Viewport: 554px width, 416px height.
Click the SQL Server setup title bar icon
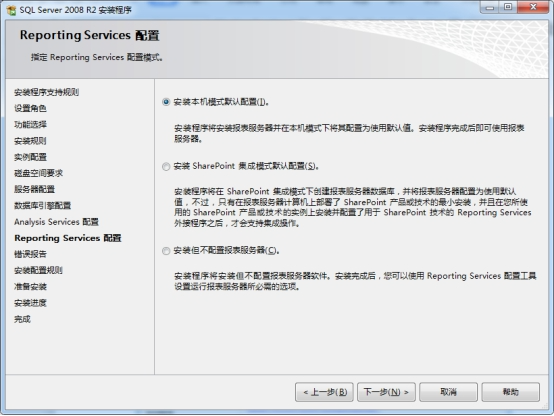tap(11, 10)
